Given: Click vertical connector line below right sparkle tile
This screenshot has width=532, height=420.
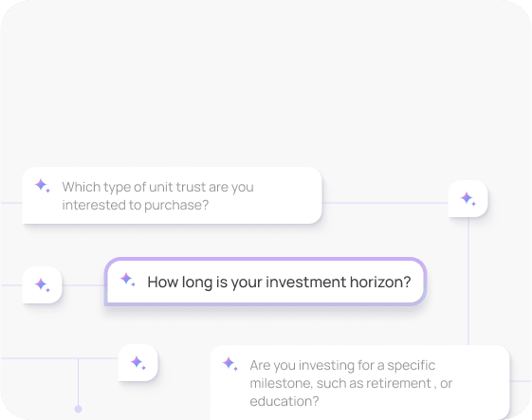Looking at the screenshot, I should [468, 282].
